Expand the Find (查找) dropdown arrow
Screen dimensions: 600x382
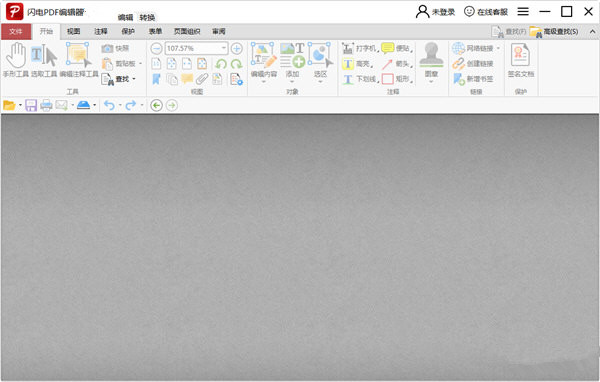pos(134,79)
